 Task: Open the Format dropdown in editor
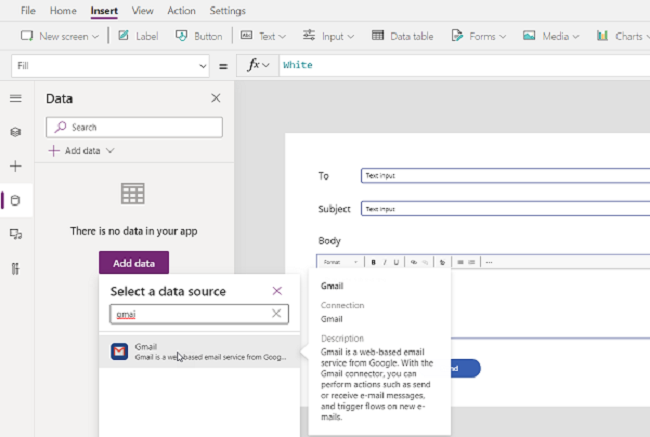click(x=340, y=262)
